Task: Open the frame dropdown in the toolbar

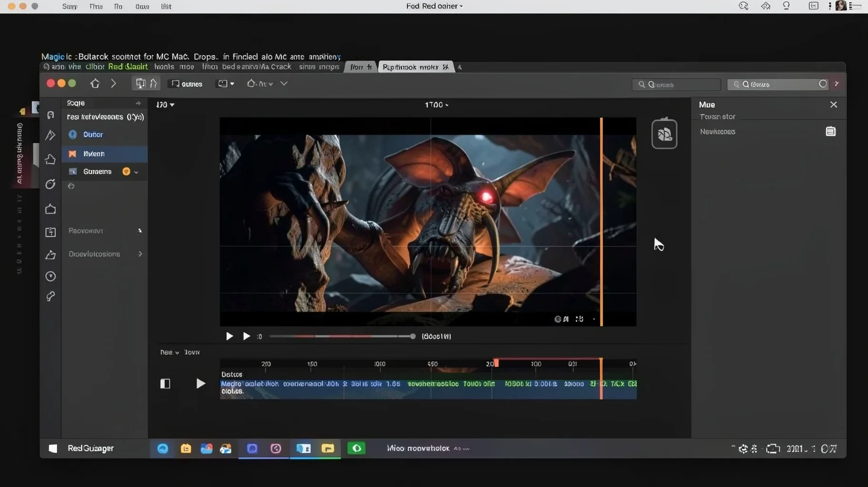Action: (x=226, y=84)
